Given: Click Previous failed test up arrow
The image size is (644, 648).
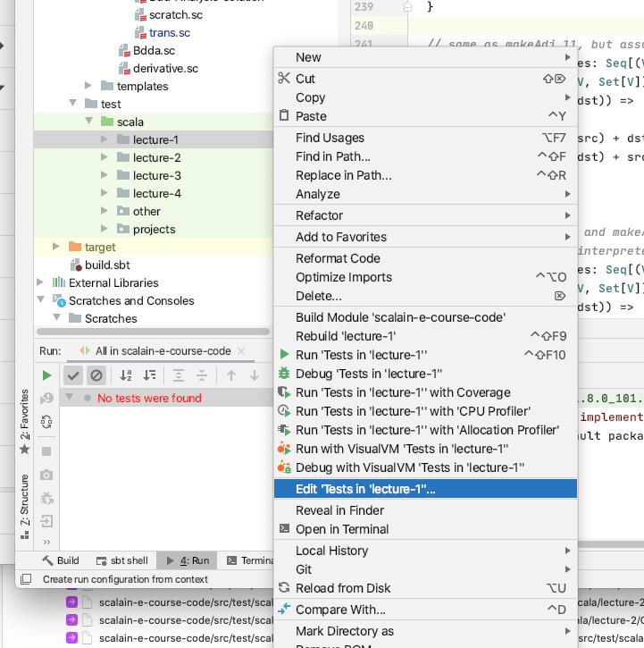Looking at the screenshot, I should (231, 375).
